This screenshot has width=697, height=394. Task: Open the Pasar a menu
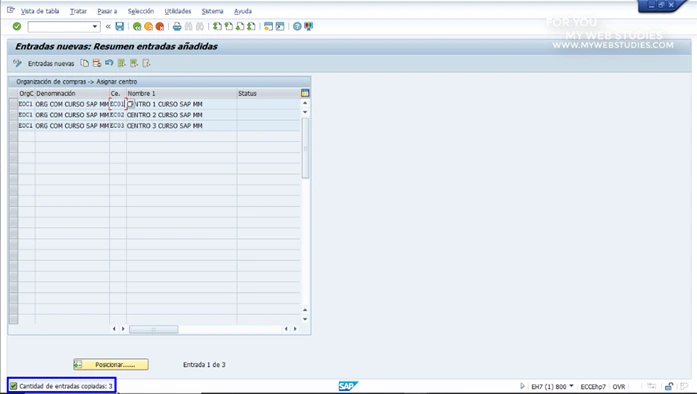tap(107, 11)
